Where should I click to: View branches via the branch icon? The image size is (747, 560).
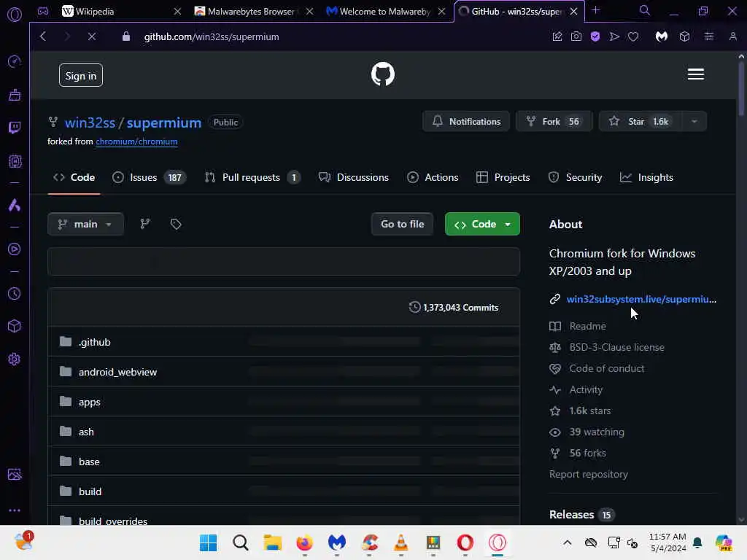click(145, 224)
